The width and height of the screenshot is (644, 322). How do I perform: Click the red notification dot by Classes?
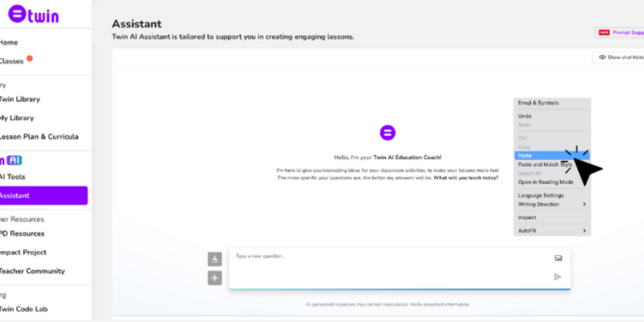30,58
